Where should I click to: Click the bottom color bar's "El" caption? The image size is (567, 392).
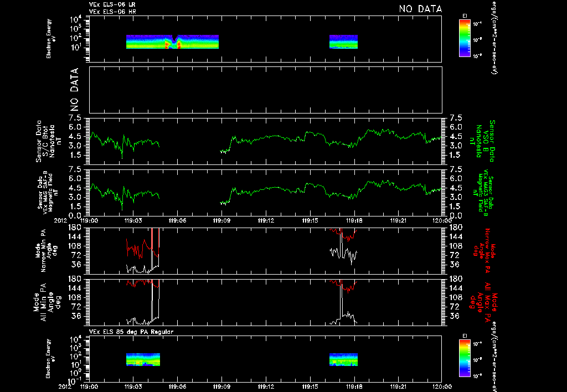(x=465, y=336)
